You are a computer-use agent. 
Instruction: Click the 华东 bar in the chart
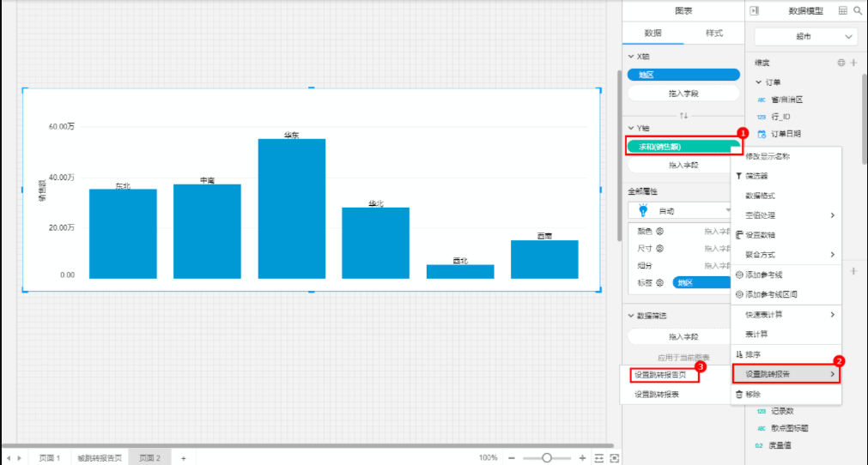[x=292, y=208]
